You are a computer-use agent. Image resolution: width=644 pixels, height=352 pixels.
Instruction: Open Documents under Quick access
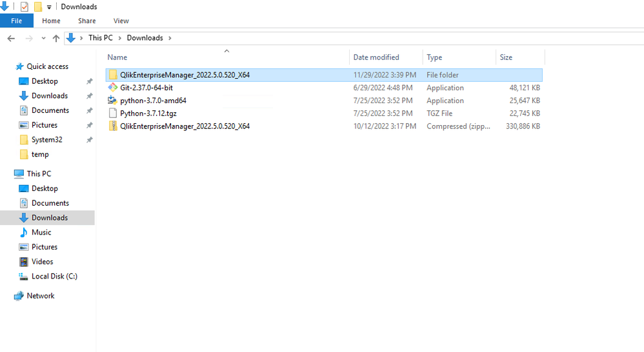point(50,110)
